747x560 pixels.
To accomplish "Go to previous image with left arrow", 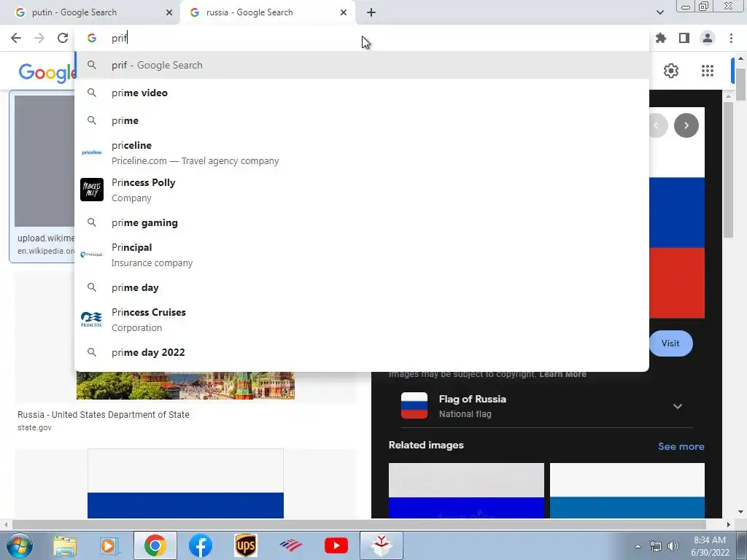I will (x=658, y=125).
